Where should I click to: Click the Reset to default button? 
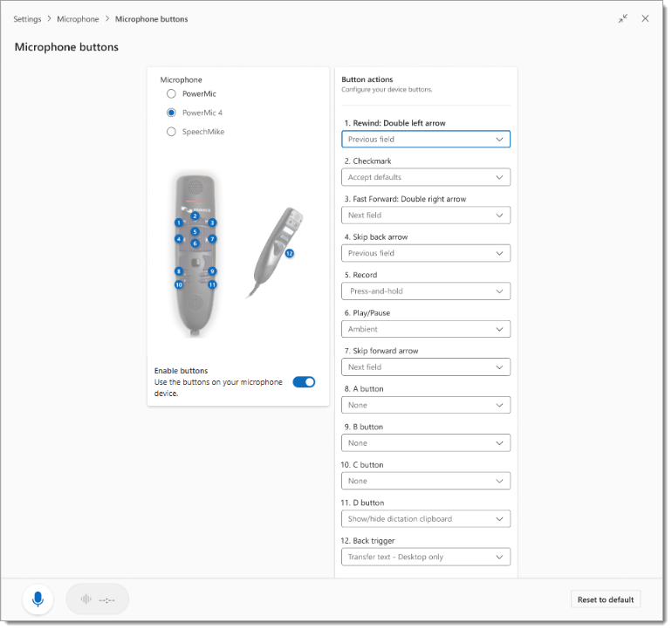pyautogui.click(x=605, y=599)
